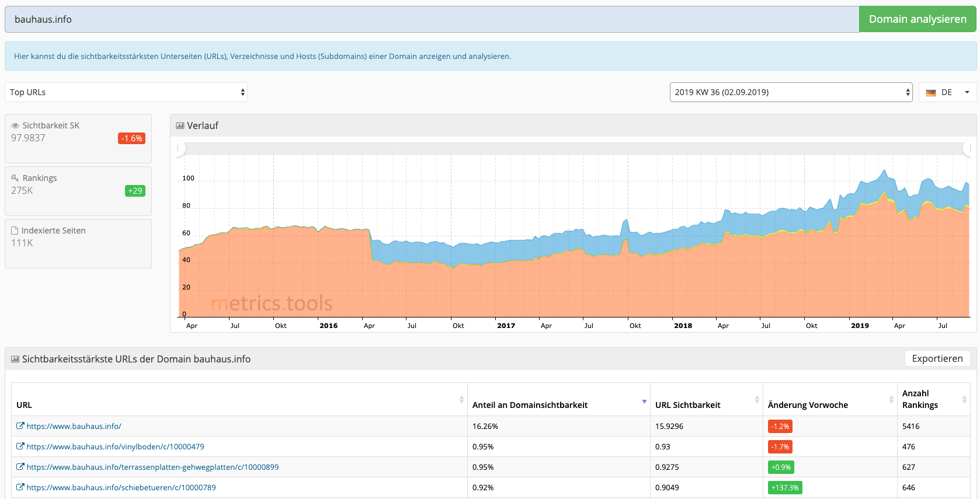This screenshot has height=499, width=980.
Task: Click the chart icon beside Sichtbarkeitsstärkste URLs
Action: 15,359
